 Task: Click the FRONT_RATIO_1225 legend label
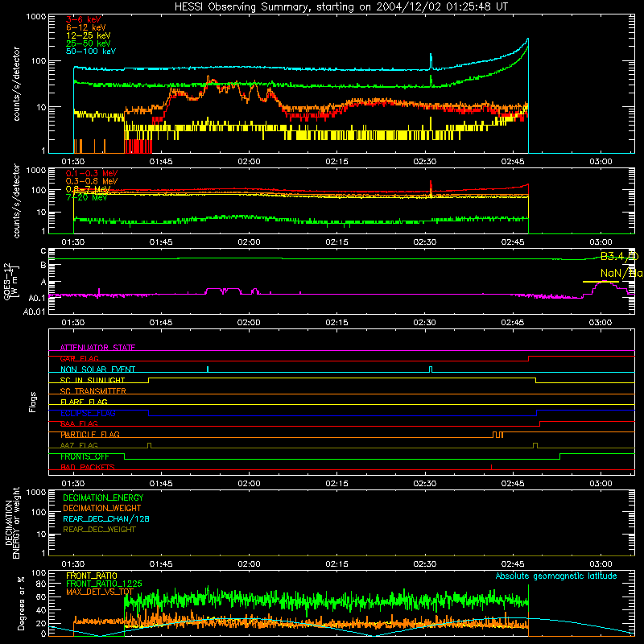(x=104, y=584)
